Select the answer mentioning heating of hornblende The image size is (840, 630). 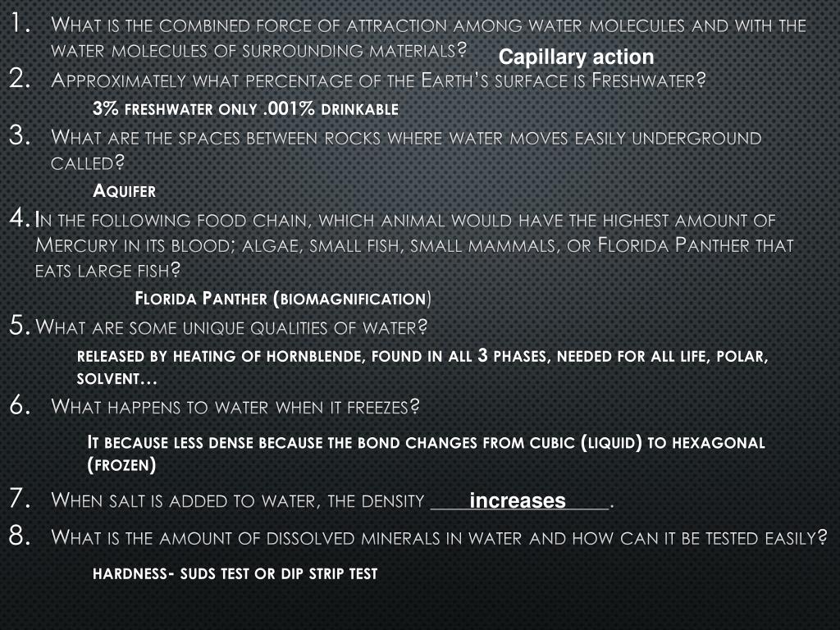coord(422,367)
